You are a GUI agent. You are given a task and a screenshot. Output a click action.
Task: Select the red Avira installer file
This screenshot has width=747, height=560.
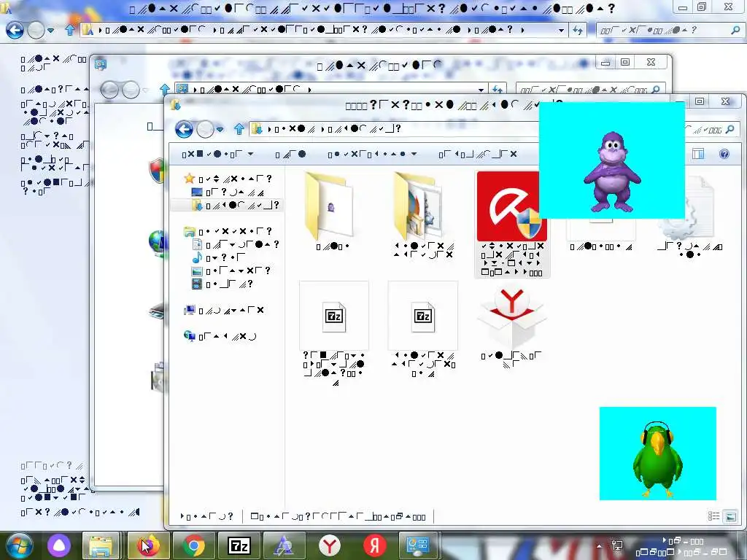click(512, 224)
